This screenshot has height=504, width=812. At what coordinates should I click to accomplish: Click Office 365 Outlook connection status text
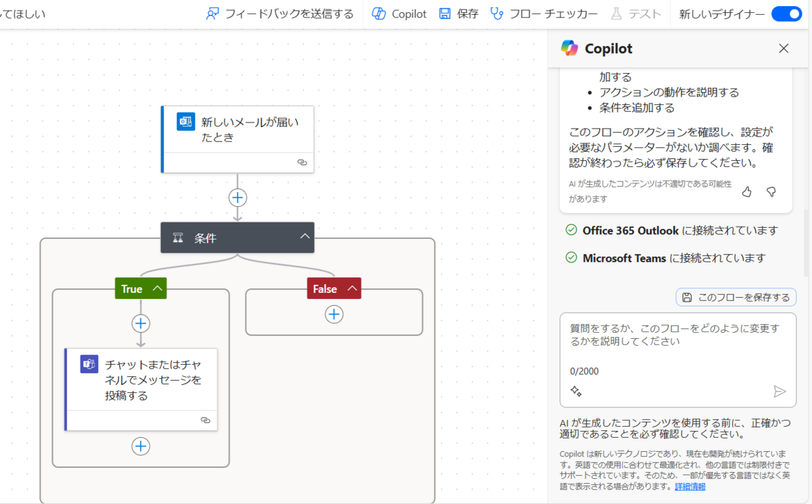pyautogui.click(x=681, y=231)
